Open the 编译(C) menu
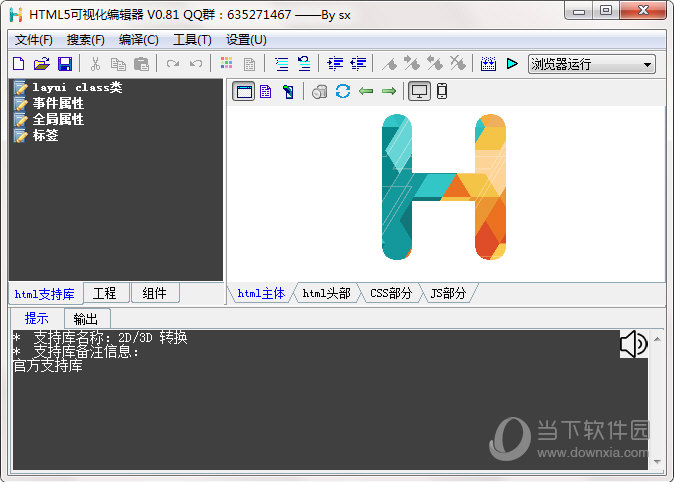The width and height of the screenshot is (674, 482). [x=138, y=40]
